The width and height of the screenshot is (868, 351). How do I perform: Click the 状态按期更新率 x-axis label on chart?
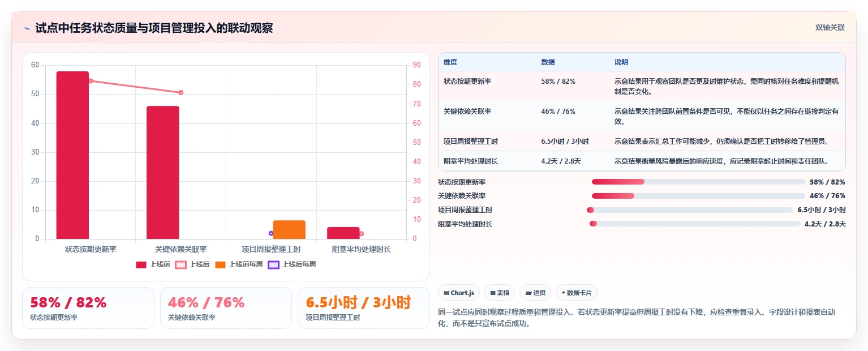coord(91,249)
